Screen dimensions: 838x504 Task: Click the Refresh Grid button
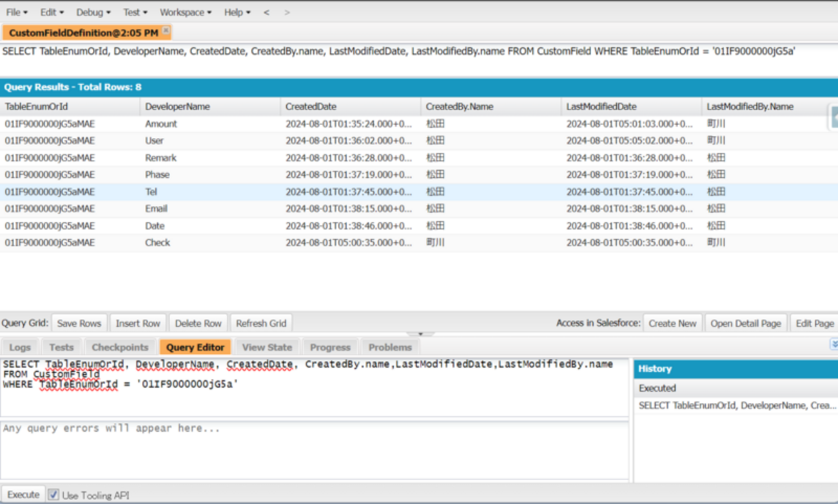(x=261, y=324)
